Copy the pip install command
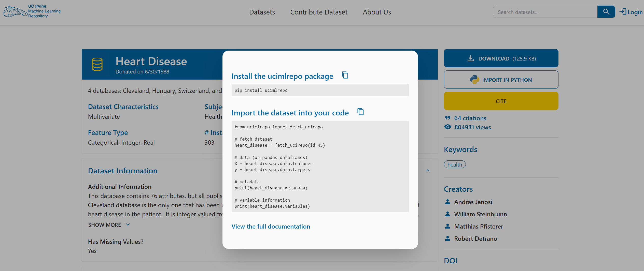 click(345, 75)
